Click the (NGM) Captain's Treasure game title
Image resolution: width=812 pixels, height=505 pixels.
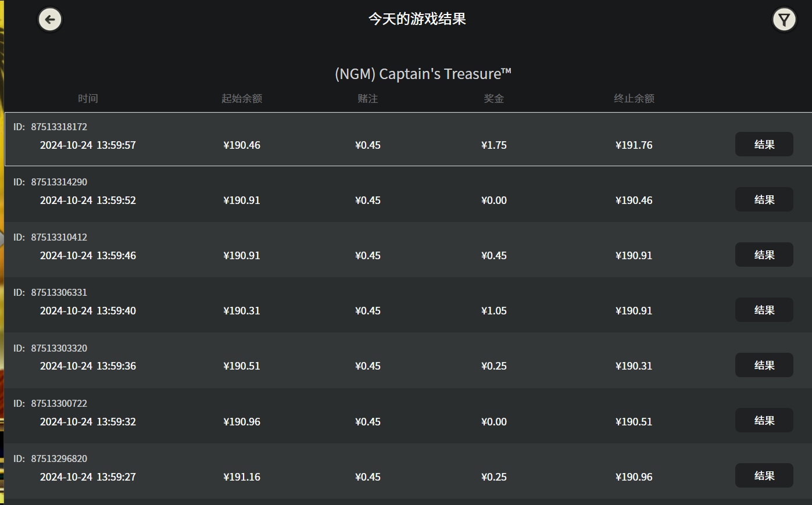(423, 74)
